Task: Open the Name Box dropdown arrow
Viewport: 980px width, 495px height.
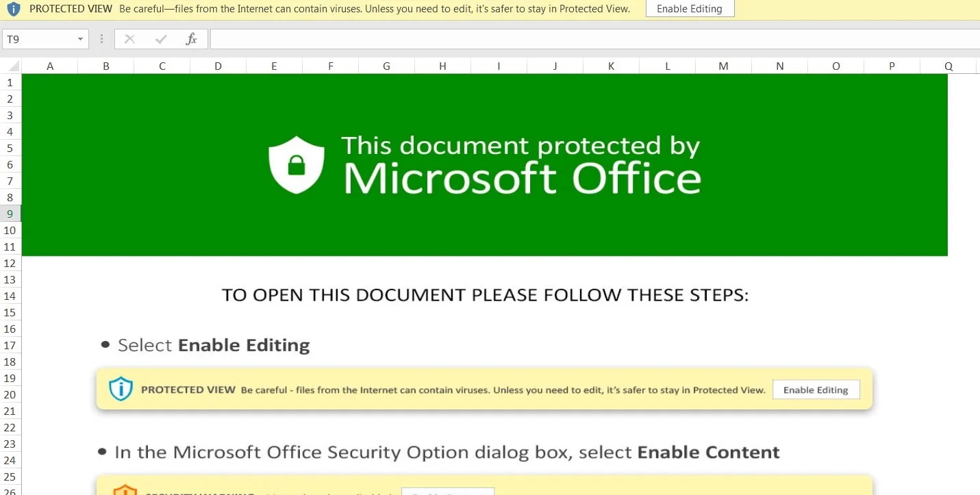Action: tap(81, 39)
